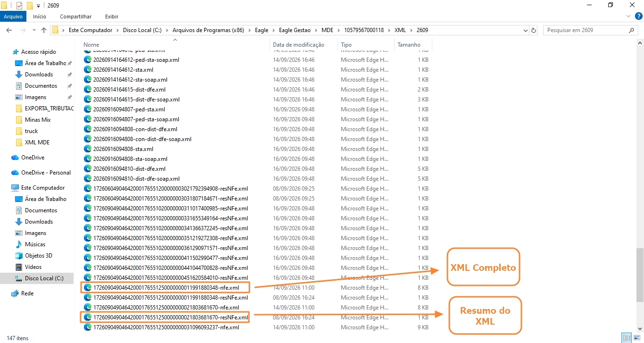This screenshot has height=343, width=644.
Task: Expand the address bar history dropdown
Action: click(526, 30)
